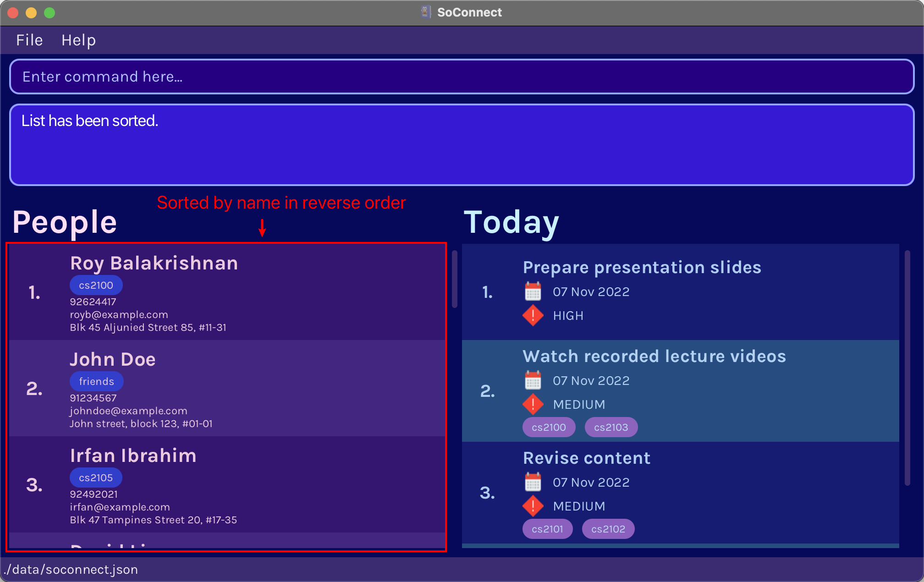Open the File menu
This screenshot has height=582, width=924.
[29, 40]
